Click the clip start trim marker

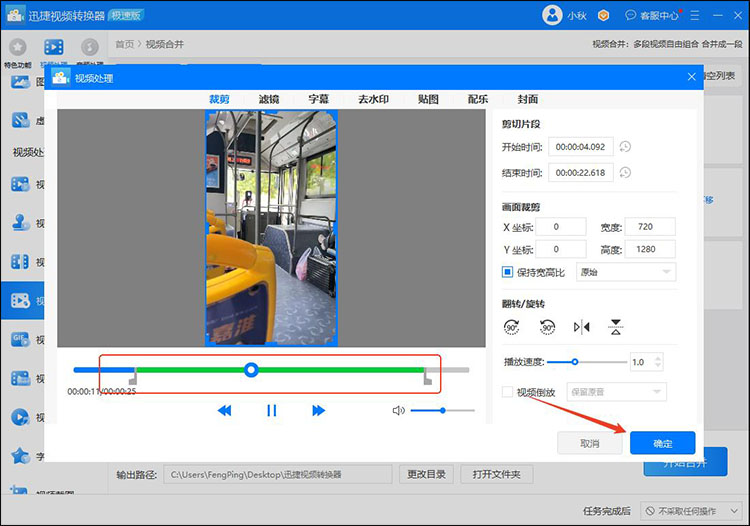click(133, 377)
